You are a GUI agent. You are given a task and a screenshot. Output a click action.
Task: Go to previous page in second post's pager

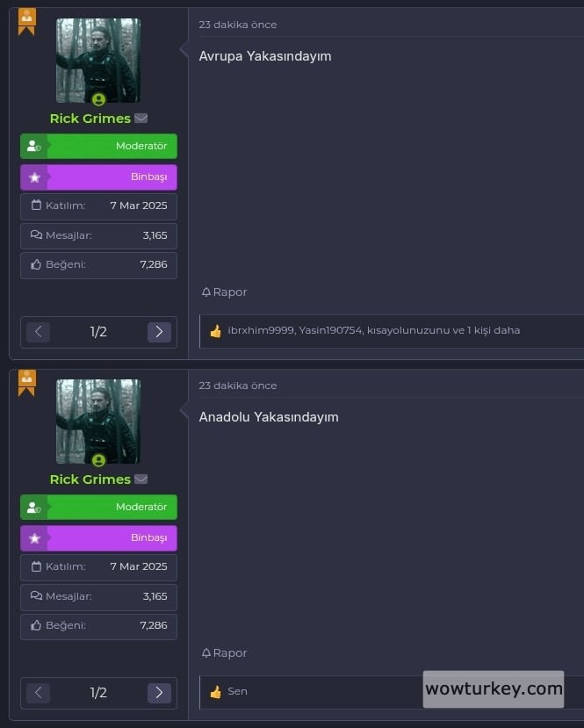point(38,693)
